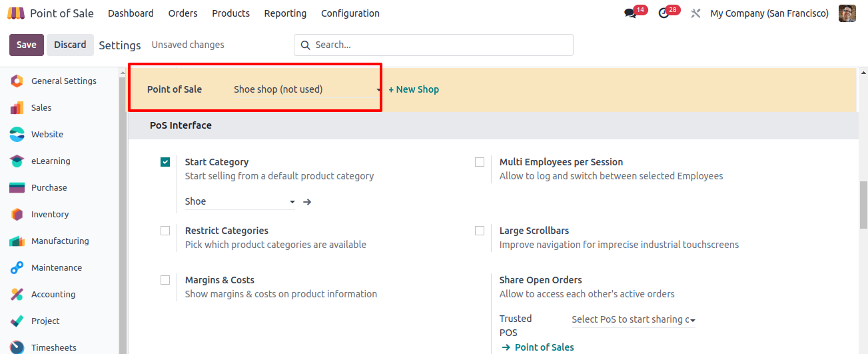This screenshot has height=354, width=868.
Task: Select Purchase settings in sidebar
Action: pyautogui.click(x=49, y=187)
